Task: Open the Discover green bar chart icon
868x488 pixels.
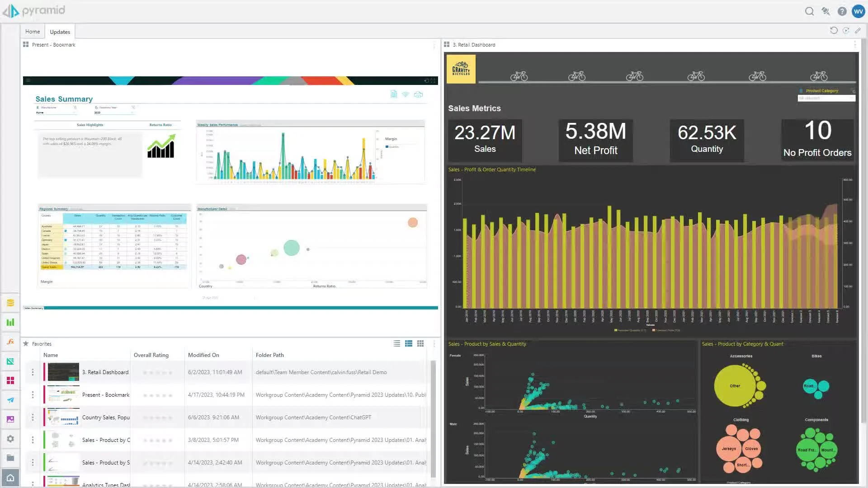Action: click(x=10, y=323)
